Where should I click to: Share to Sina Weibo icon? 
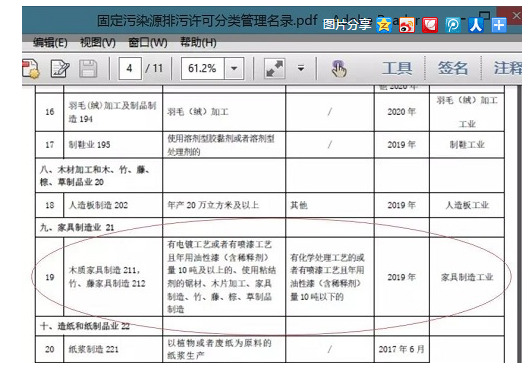407,25
